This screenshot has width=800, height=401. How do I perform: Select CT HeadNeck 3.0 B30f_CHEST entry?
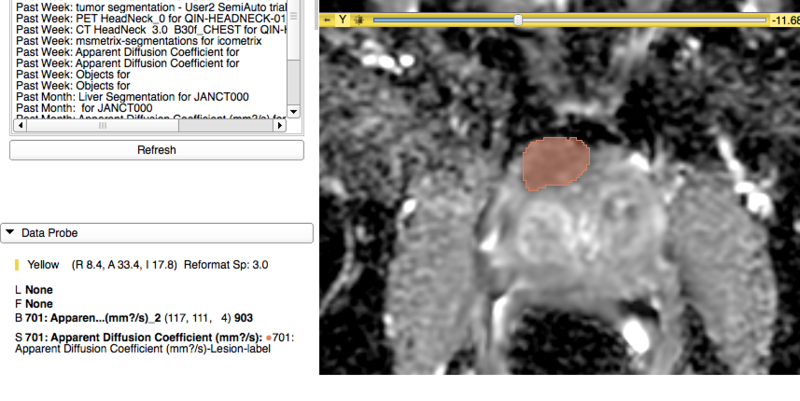tap(150, 30)
